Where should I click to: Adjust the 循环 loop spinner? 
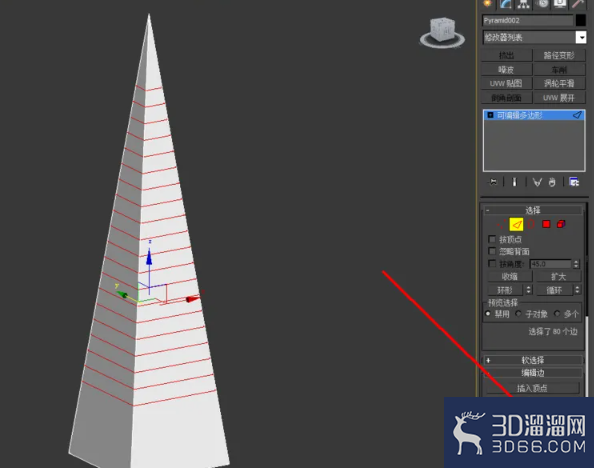577,290
